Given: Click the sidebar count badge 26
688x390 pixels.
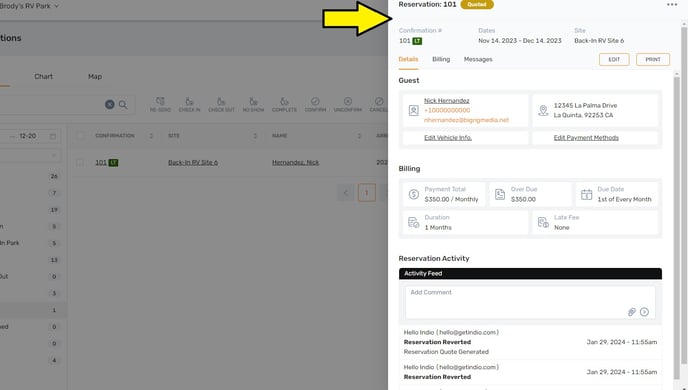Looking at the screenshot, I should [x=54, y=176].
